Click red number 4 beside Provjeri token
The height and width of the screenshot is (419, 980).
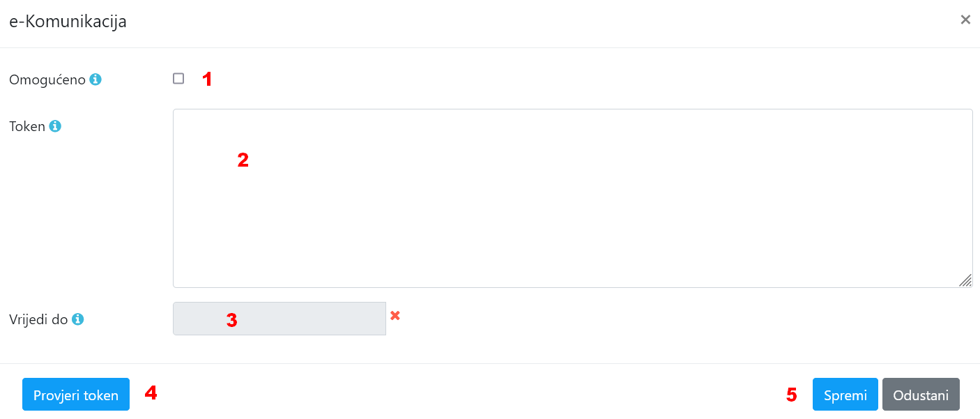click(151, 393)
